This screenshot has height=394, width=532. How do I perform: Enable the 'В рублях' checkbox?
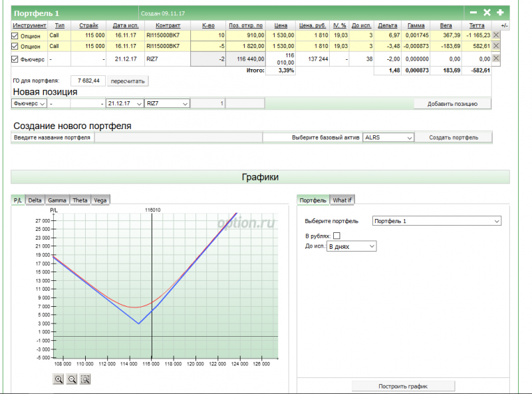[336, 236]
